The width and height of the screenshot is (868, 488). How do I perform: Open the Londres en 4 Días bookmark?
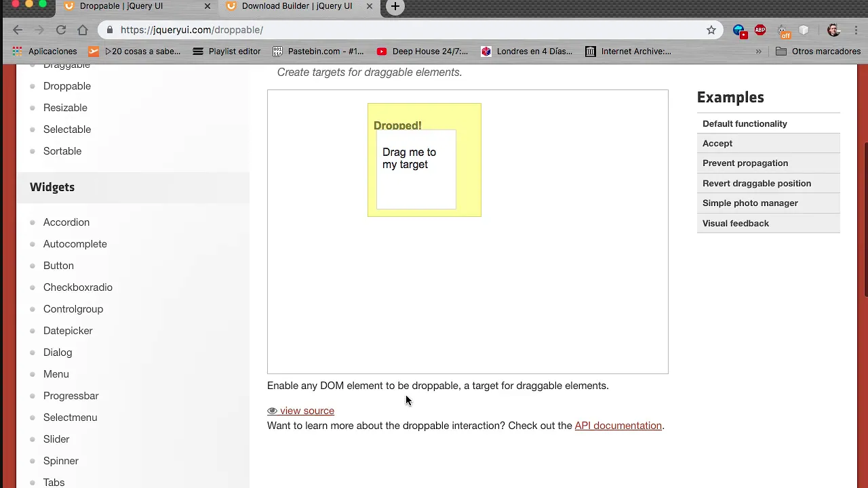(x=527, y=51)
